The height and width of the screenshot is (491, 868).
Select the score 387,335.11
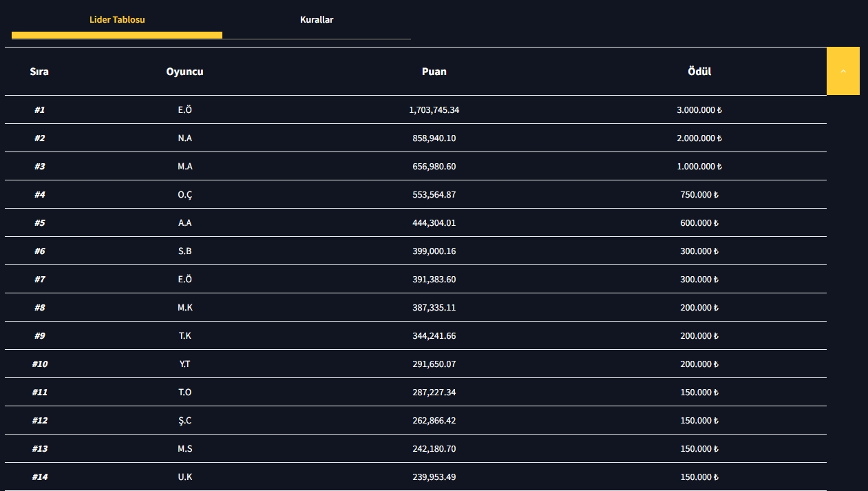(x=434, y=307)
